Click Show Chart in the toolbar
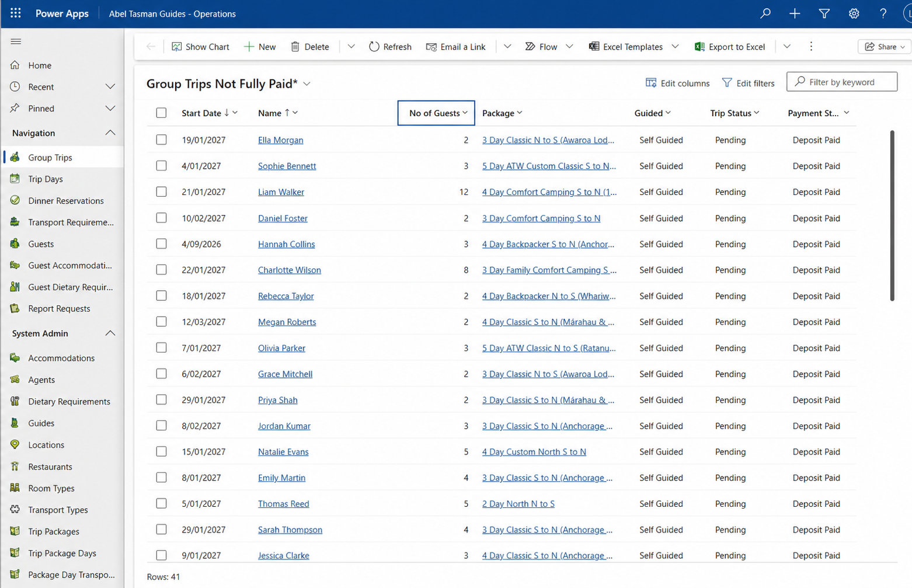Screen dimensions: 912x588 tap(200, 47)
